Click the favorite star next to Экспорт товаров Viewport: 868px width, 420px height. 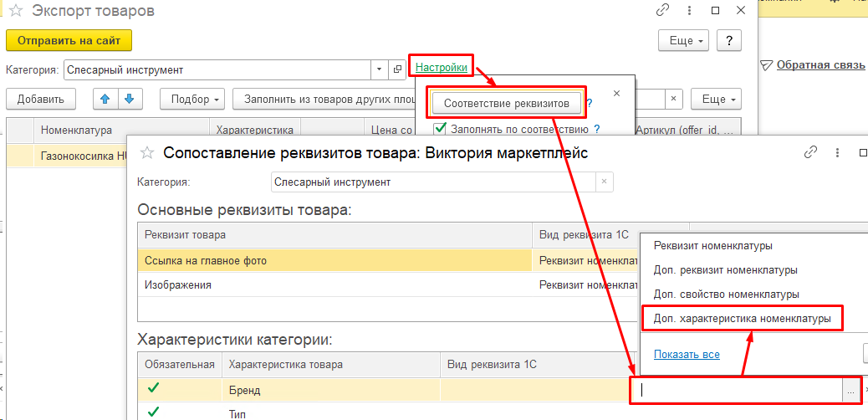click(16, 11)
